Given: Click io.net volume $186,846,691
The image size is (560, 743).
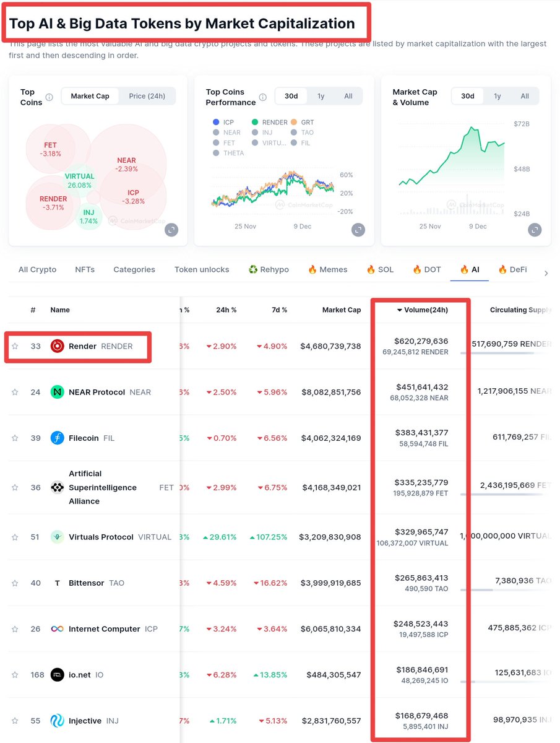Looking at the screenshot, I should (422, 670).
